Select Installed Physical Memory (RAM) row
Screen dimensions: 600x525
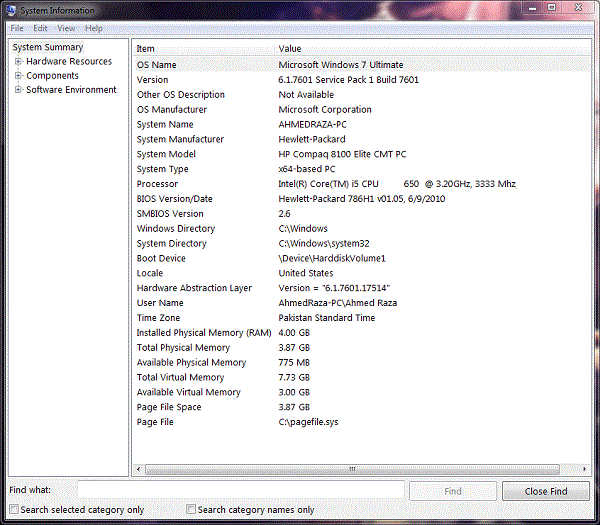(x=362, y=333)
